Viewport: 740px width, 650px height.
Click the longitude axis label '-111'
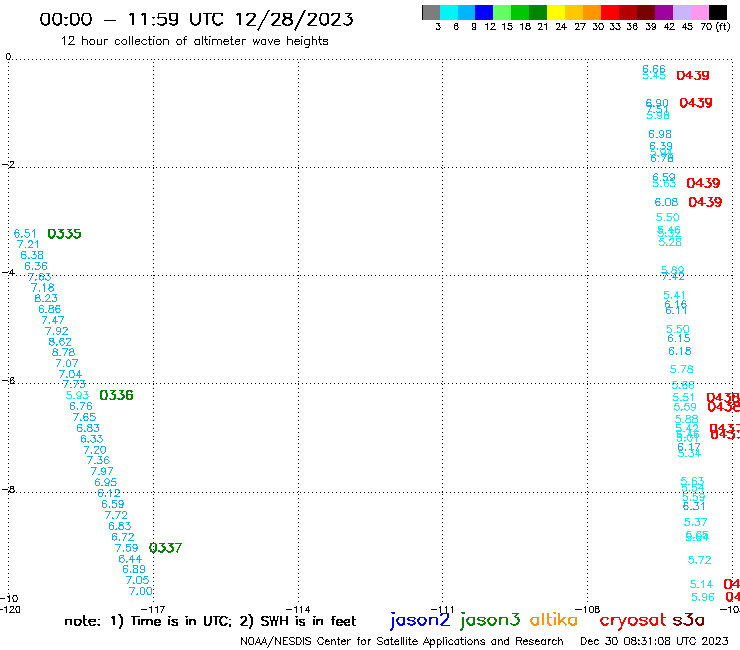coord(443,609)
